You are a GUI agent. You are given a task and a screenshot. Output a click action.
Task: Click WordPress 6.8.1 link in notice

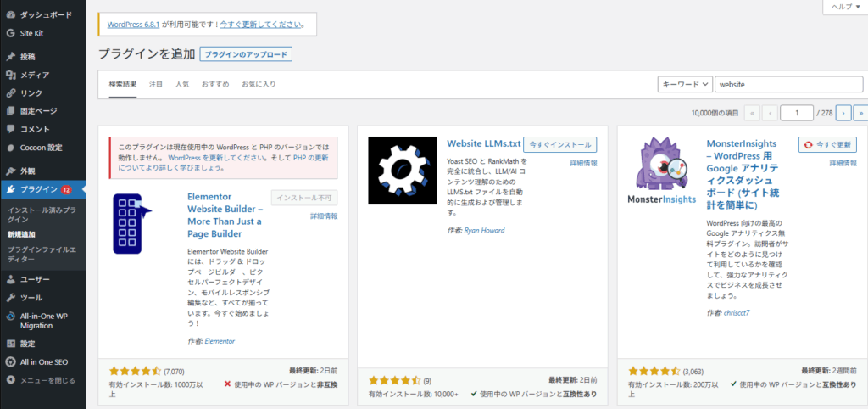133,25
